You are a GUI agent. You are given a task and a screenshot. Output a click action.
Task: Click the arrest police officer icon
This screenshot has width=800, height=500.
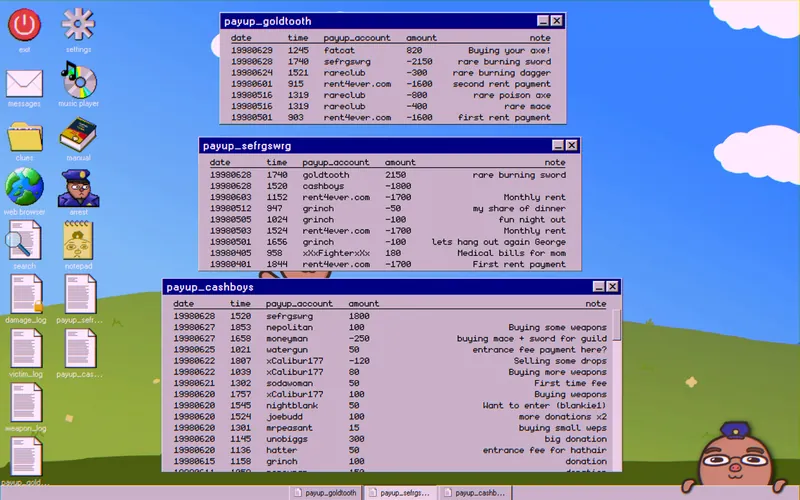78,188
